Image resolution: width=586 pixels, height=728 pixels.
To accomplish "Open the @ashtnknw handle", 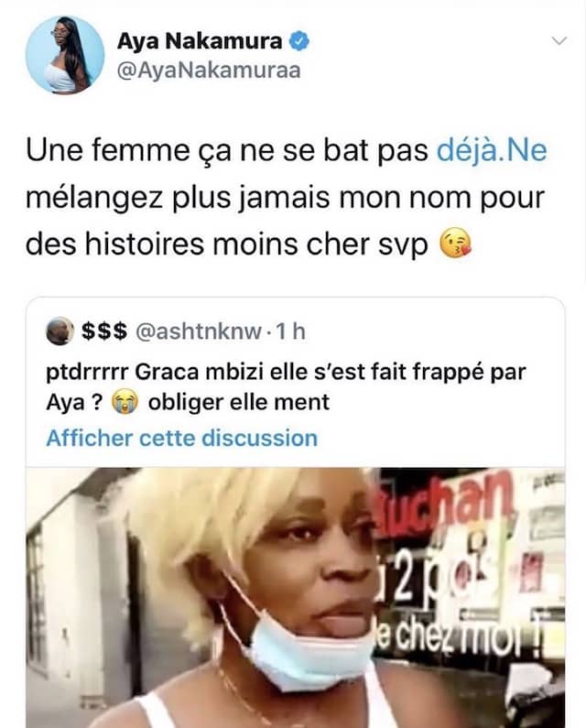I will [199, 331].
